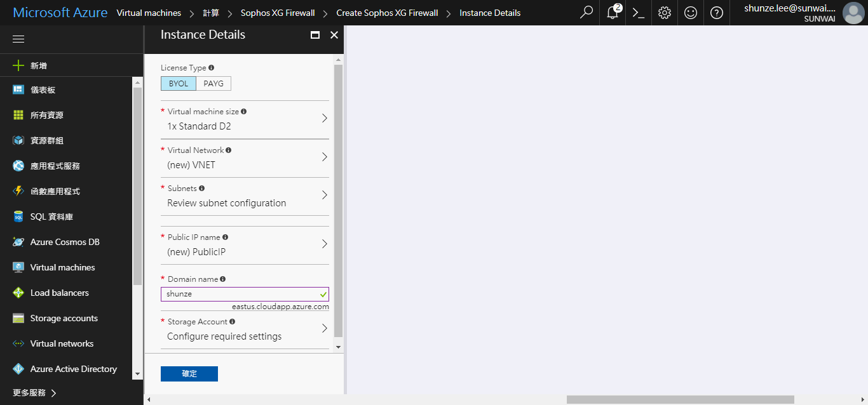Maximize the Instance Details blade
Viewport: 868px width, 405px height.
315,35
